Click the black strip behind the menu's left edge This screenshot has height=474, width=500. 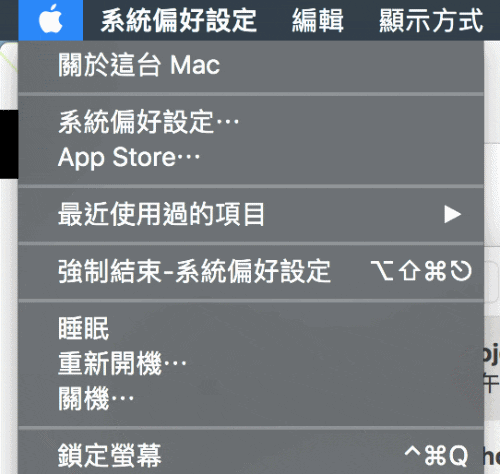pos(9,144)
